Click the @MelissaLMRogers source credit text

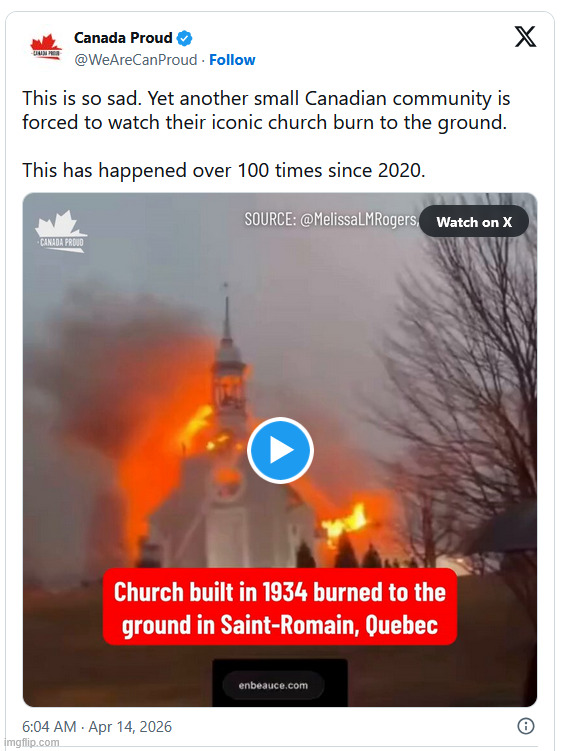click(331, 219)
